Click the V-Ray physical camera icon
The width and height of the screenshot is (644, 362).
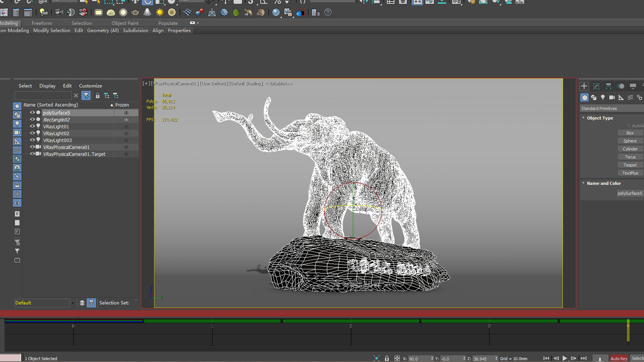tap(59, 13)
